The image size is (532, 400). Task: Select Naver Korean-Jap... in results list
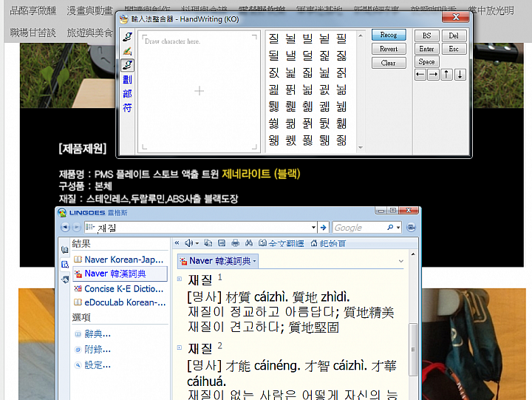(x=120, y=260)
